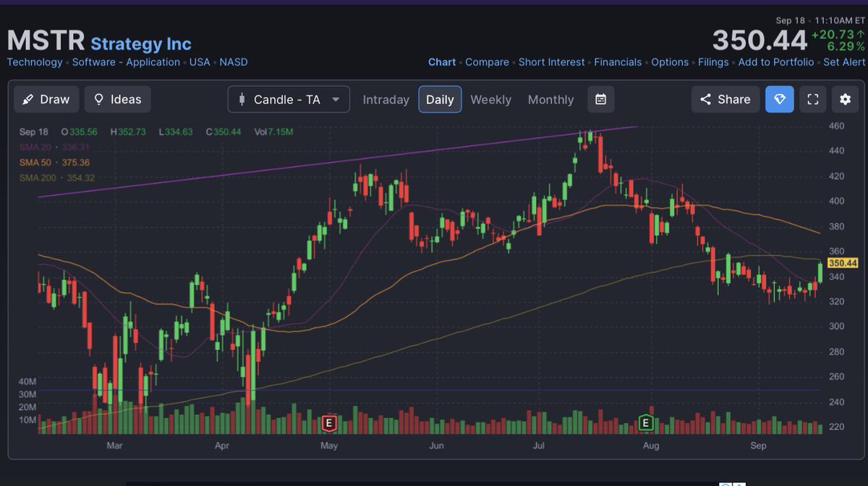
Task: Click the share icon inside Share button
Action: click(x=705, y=99)
